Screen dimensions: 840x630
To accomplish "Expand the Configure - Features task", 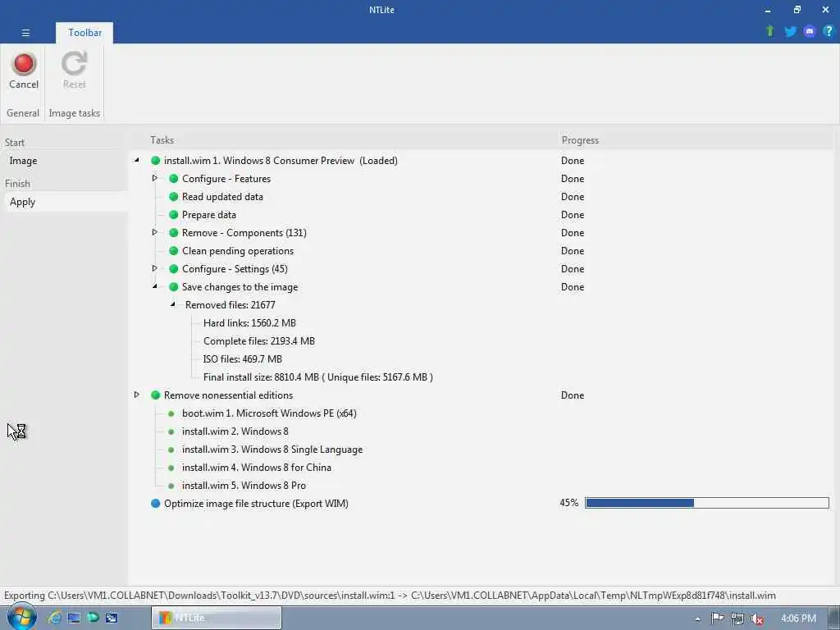I will [x=155, y=178].
